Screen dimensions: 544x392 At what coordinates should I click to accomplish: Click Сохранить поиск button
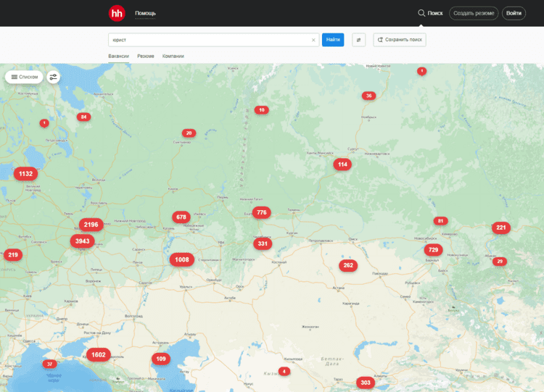click(400, 40)
